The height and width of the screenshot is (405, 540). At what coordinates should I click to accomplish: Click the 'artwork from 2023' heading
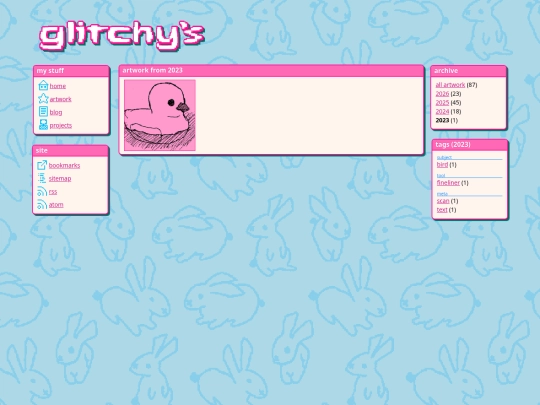tap(152, 70)
